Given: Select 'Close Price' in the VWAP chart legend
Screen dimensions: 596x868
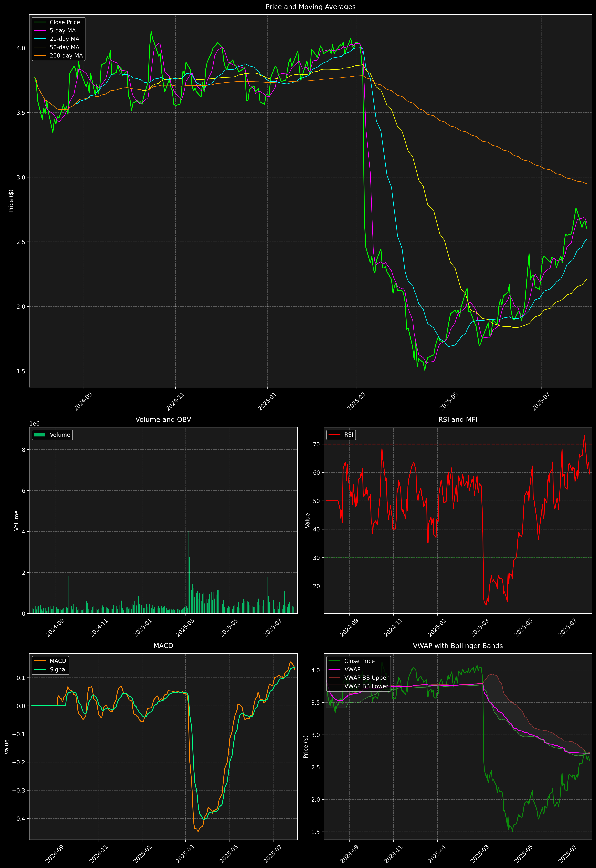Looking at the screenshot, I should point(359,661).
